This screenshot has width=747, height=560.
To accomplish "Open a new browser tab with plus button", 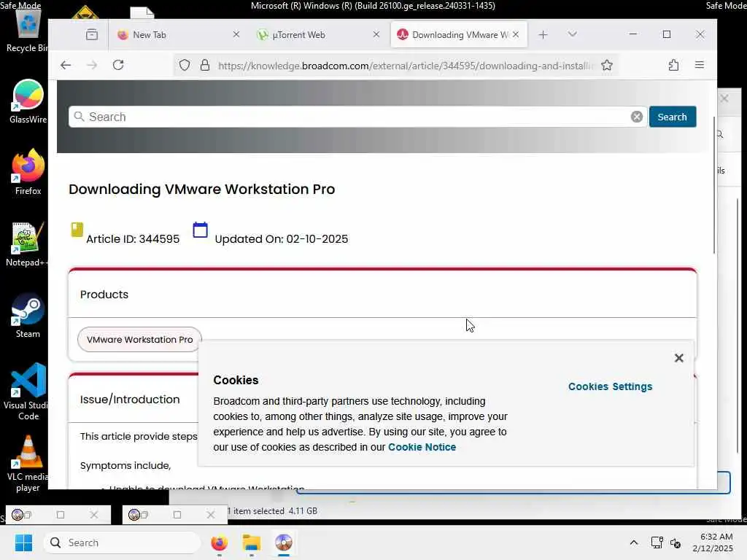I will click(543, 34).
